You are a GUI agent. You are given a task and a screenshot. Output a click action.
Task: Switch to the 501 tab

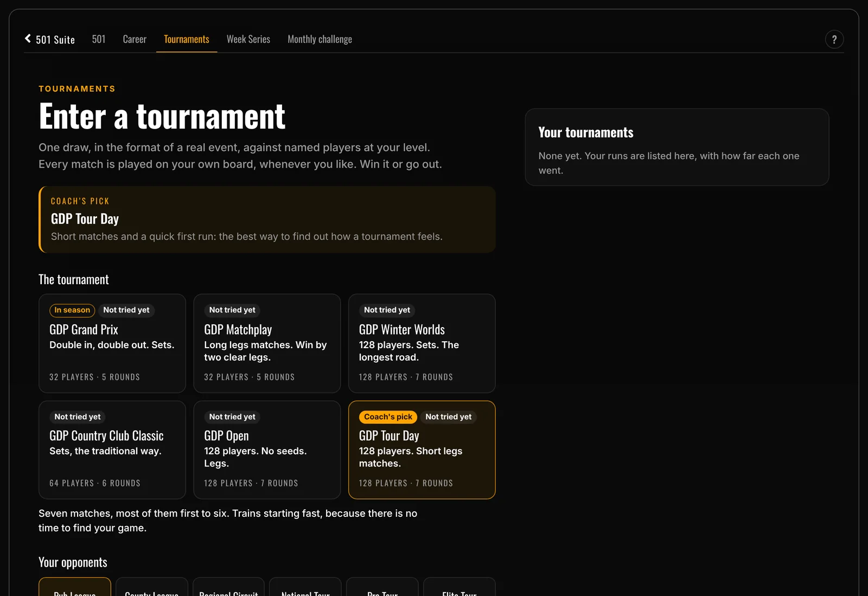(99, 40)
